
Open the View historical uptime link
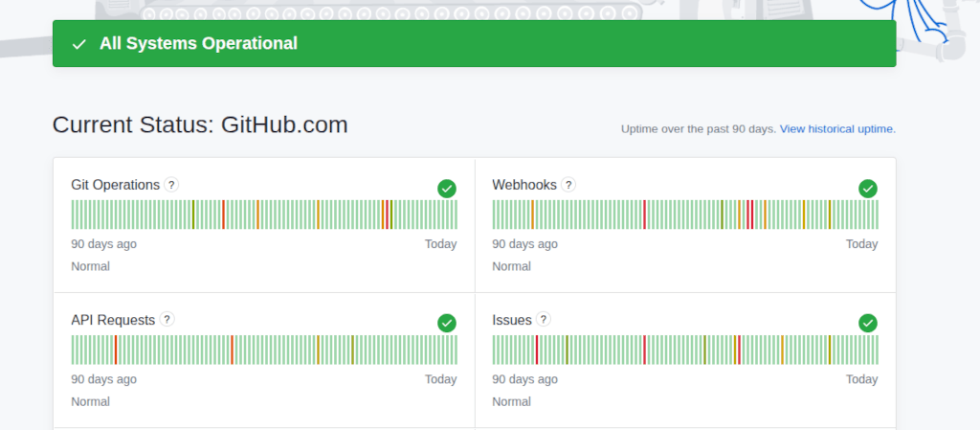(x=837, y=128)
